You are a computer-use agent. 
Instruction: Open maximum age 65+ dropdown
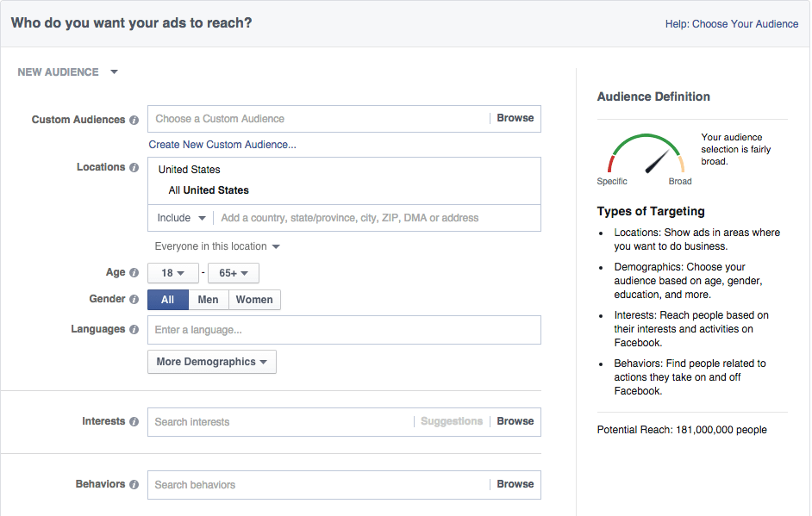click(x=234, y=273)
